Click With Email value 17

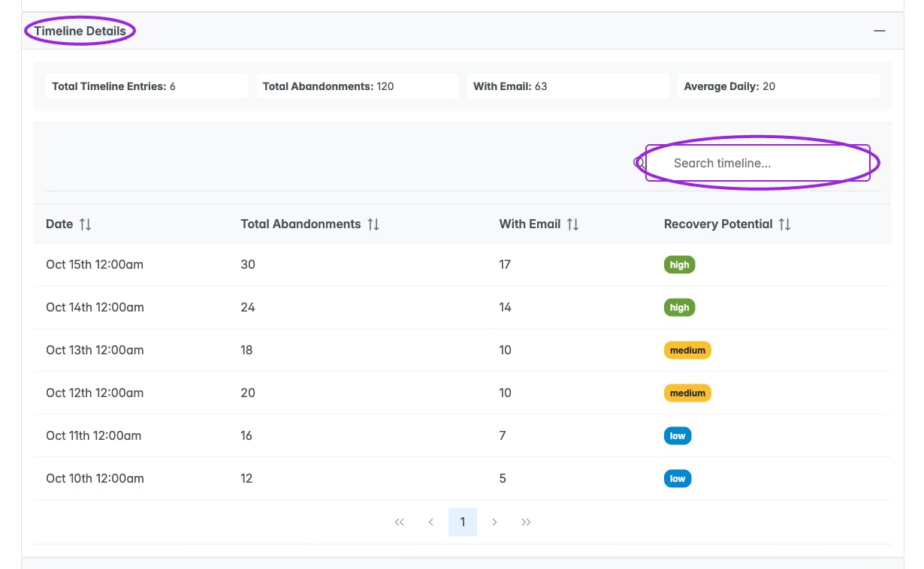click(x=505, y=264)
